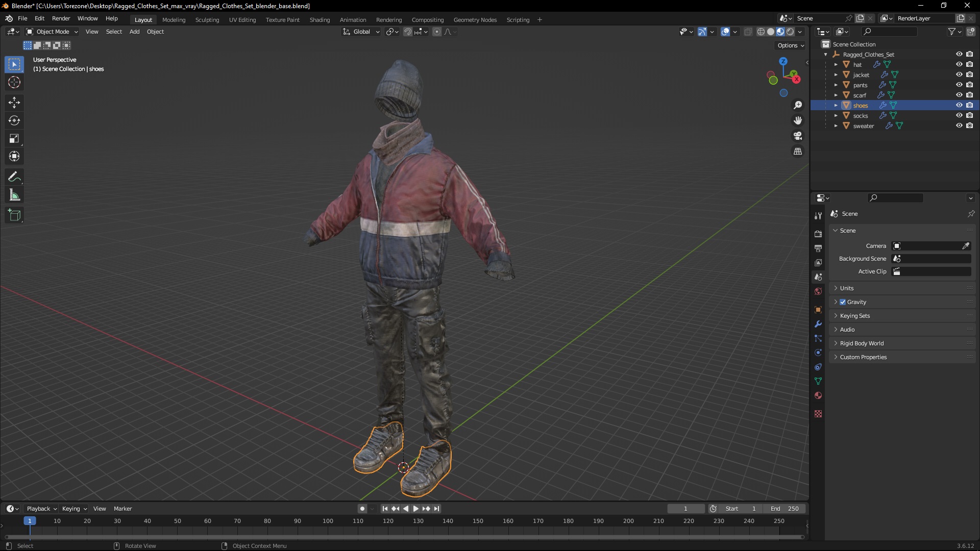Viewport: 980px width, 551px height.
Task: Disable sweater in renders camera icon
Action: (x=969, y=126)
